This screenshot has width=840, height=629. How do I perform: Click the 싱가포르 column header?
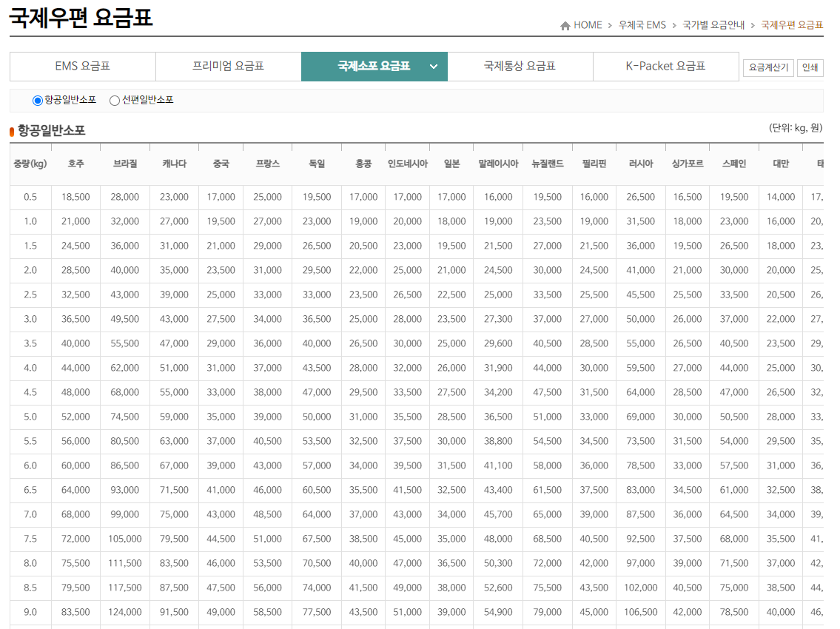[688, 164]
